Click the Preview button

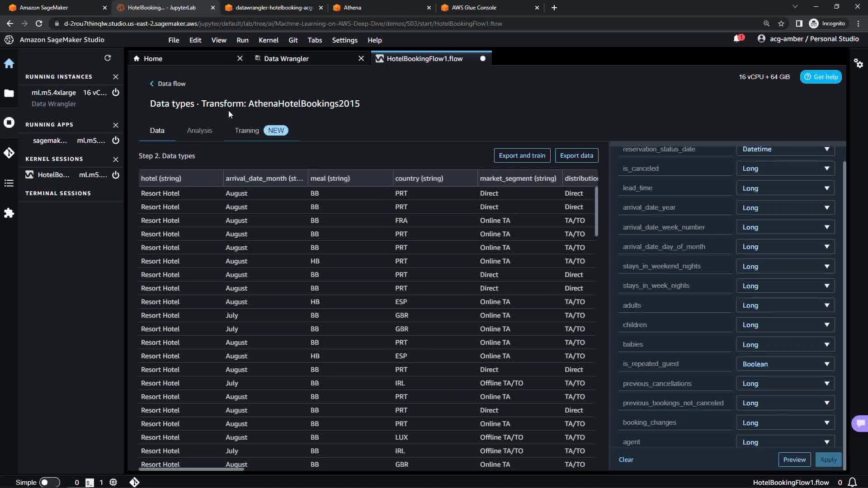[794, 460]
